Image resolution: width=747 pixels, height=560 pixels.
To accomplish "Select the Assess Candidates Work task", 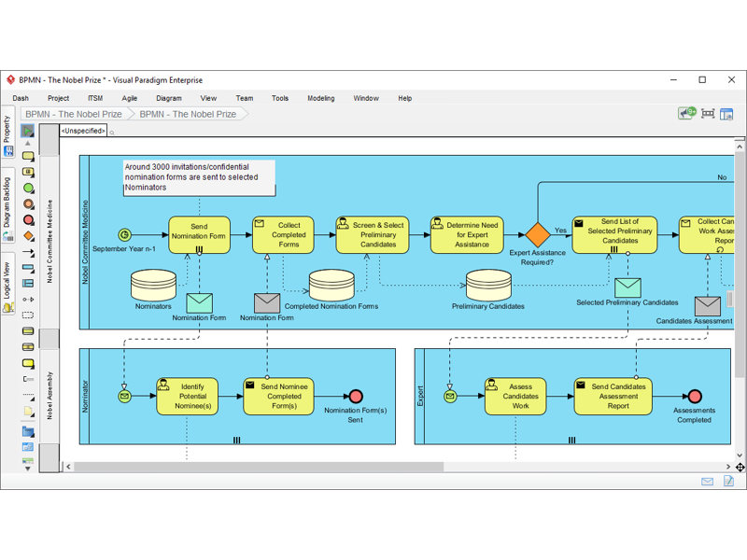I will coord(516,396).
